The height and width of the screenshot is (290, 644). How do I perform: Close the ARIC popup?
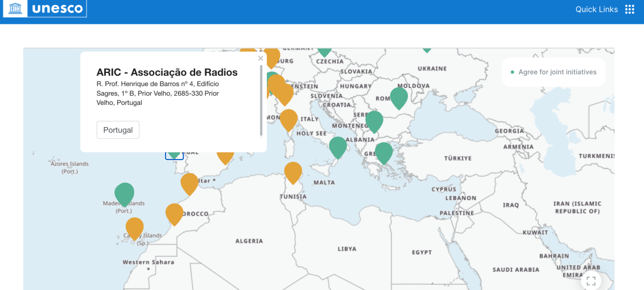click(x=261, y=58)
